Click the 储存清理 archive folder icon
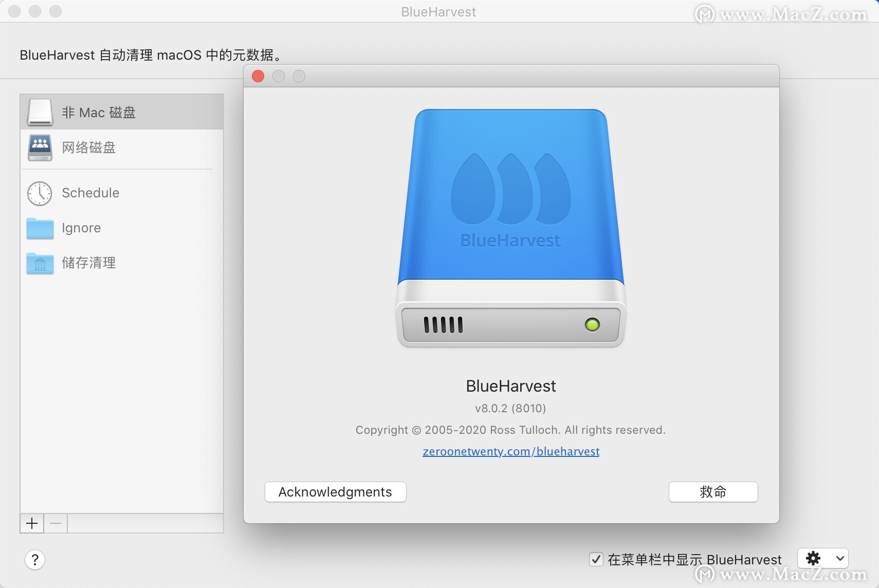The width and height of the screenshot is (879, 588). tap(40, 263)
